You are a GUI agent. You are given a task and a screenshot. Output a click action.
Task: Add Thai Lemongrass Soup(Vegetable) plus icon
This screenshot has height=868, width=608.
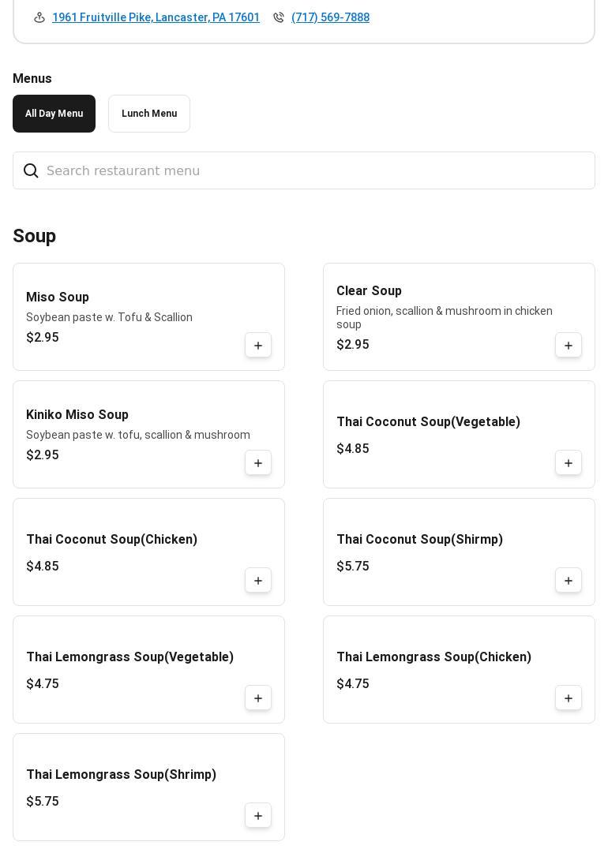(x=258, y=698)
